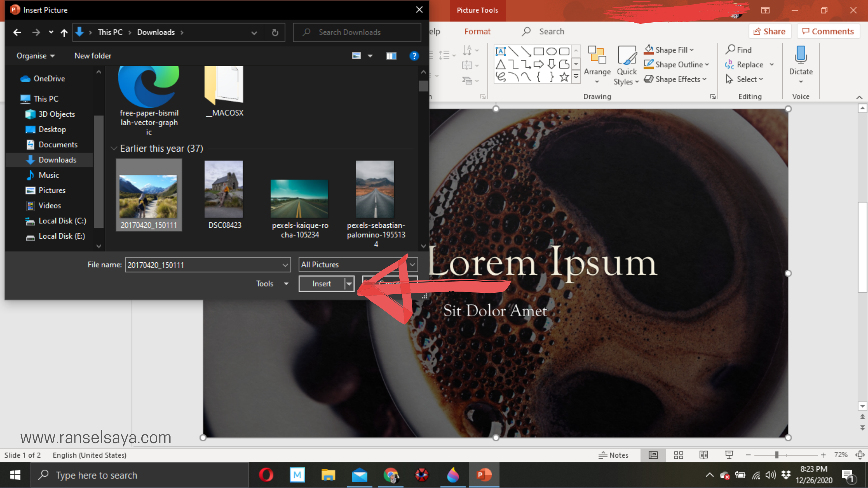
Task: Switch to Reading View
Action: click(x=703, y=455)
